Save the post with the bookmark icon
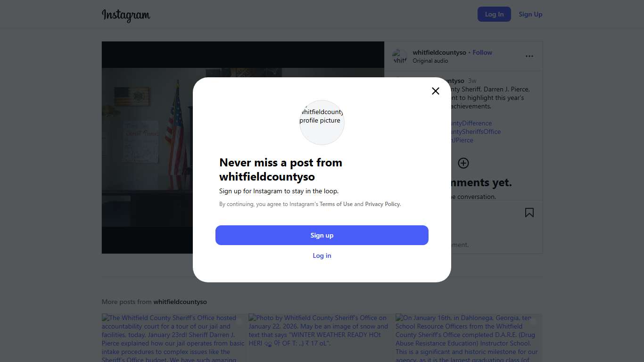 [x=529, y=213]
